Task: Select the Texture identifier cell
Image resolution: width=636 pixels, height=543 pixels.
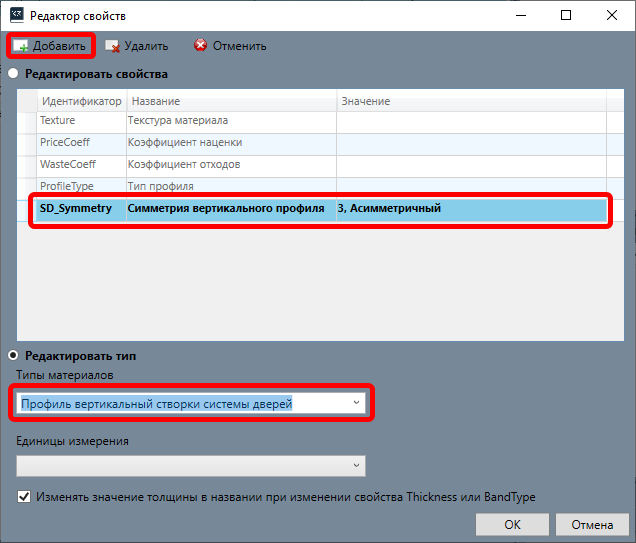Action: (82, 120)
